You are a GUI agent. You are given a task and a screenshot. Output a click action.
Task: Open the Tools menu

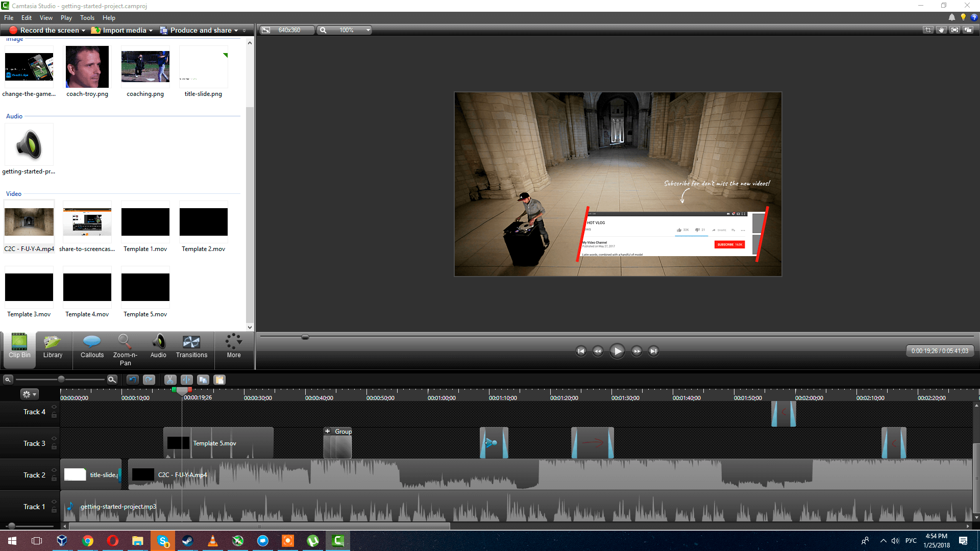(87, 18)
